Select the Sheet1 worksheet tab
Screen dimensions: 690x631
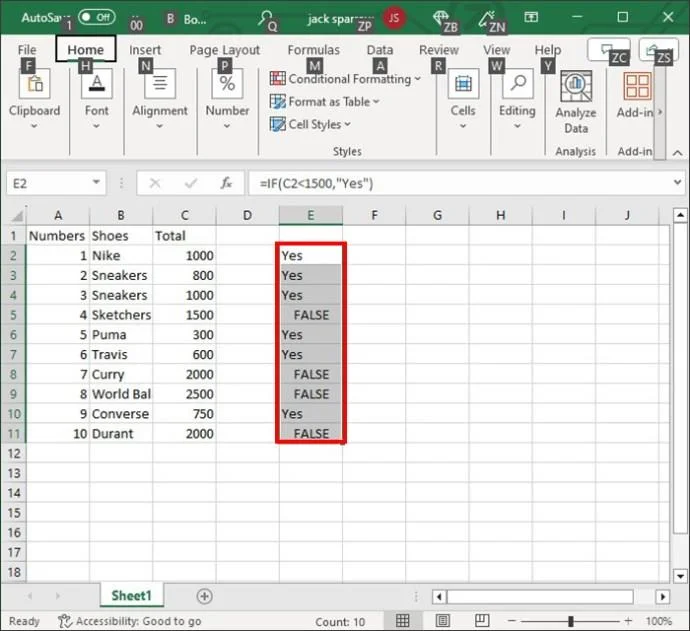[x=131, y=595]
